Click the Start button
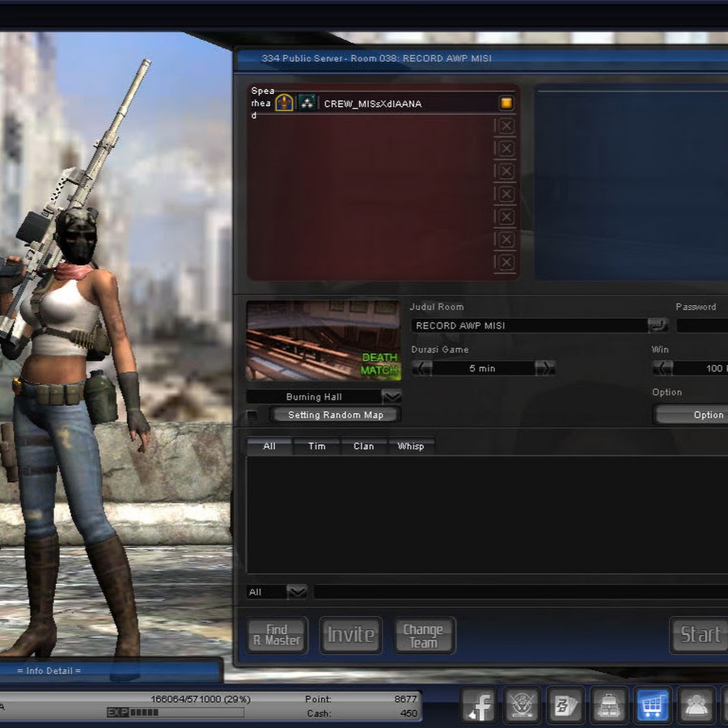The image size is (728, 728). (700, 635)
